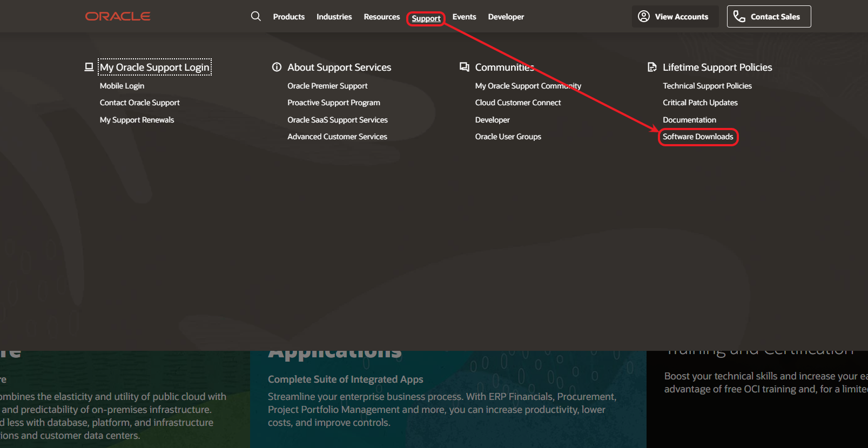Open Critical Patch Updates
This screenshot has height=448, width=868.
pyautogui.click(x=700, y=103)
